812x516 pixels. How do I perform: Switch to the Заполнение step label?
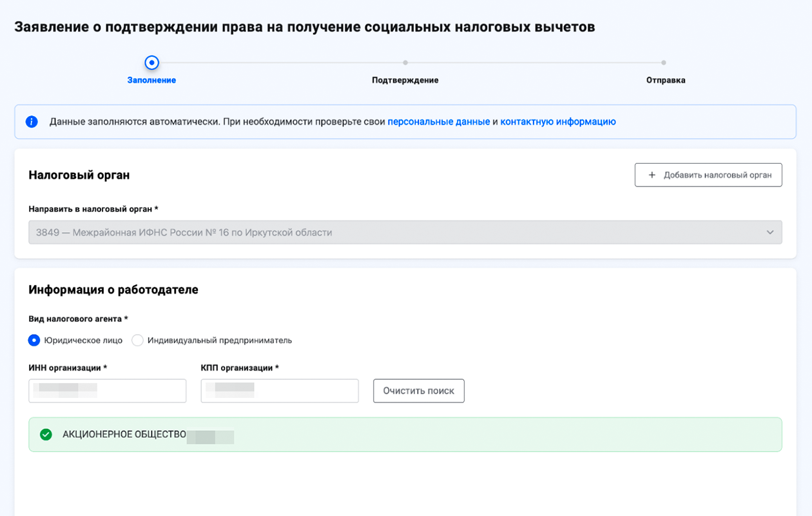(151, 81)
